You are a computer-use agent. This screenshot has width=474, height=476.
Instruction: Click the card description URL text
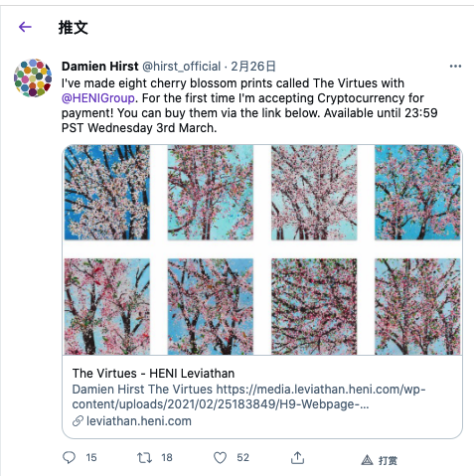pos(248,397)
